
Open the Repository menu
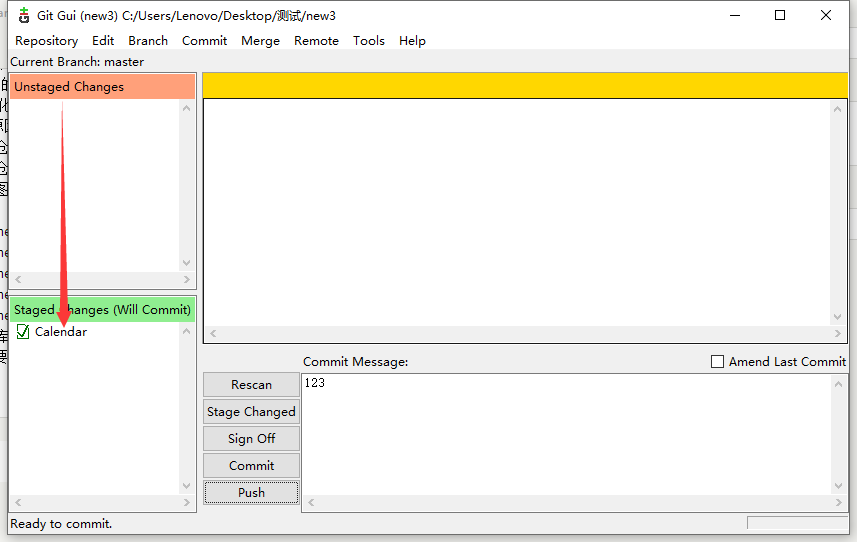(x=46, y=41)
